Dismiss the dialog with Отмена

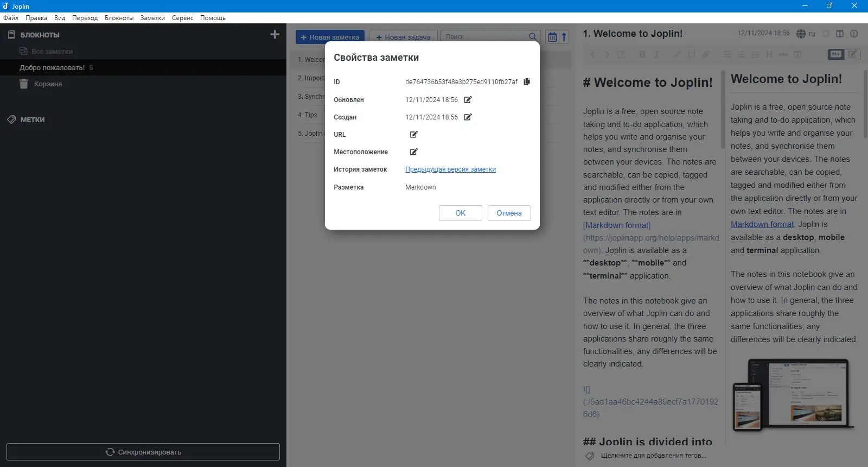click(x=509, y=213)
